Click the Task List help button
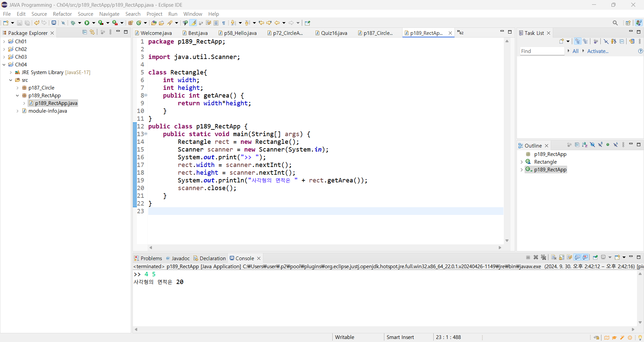 (640, 51)
